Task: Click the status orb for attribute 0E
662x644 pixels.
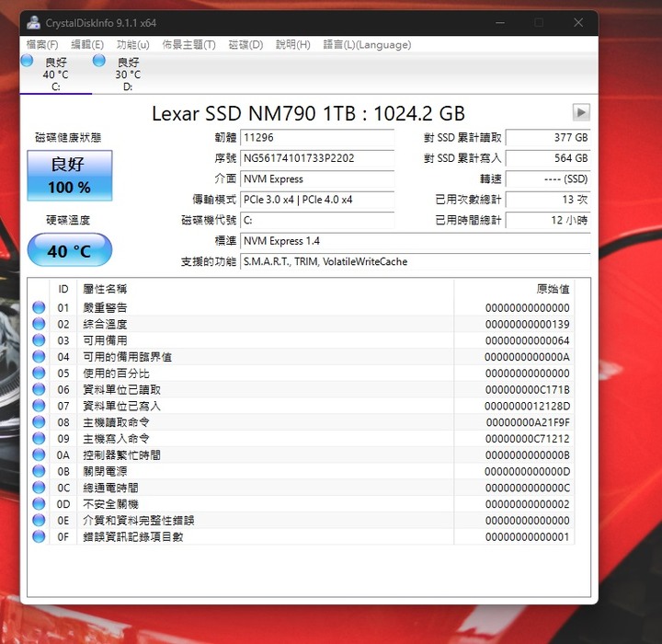Action: (39, 520)
